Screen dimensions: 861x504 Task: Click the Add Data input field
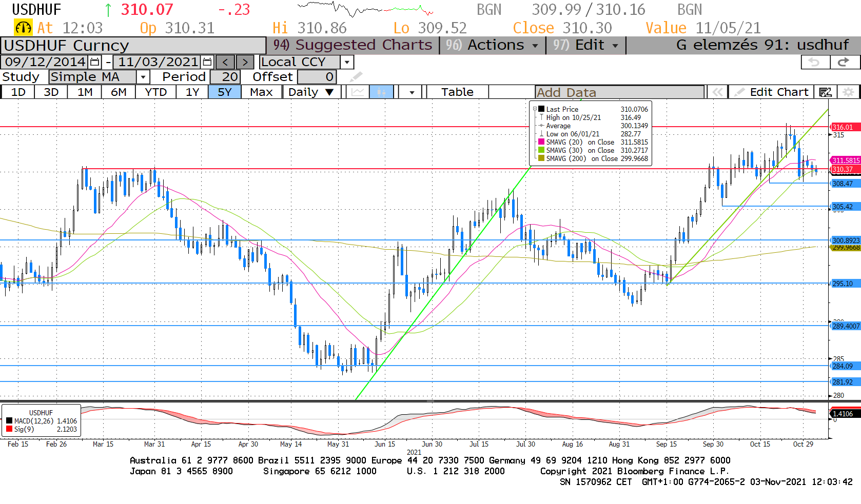click(619, 92)
